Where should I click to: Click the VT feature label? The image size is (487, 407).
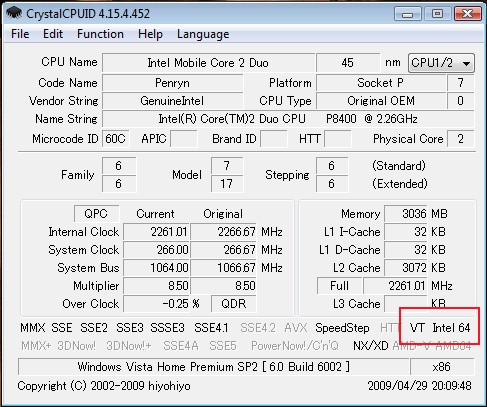click(x=417, y=328)
